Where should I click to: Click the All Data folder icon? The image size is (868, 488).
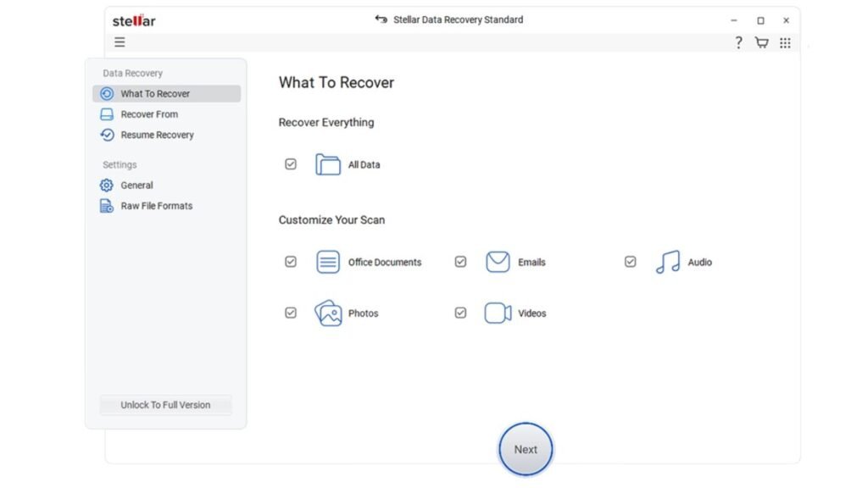click(x=328, y=164)
